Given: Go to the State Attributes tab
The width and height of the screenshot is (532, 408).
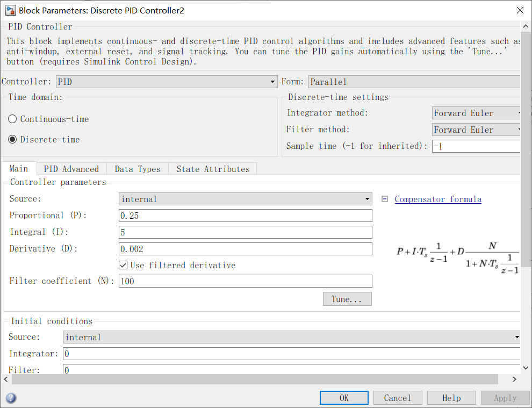Looking at the screenshot, I should coord(213,169).
